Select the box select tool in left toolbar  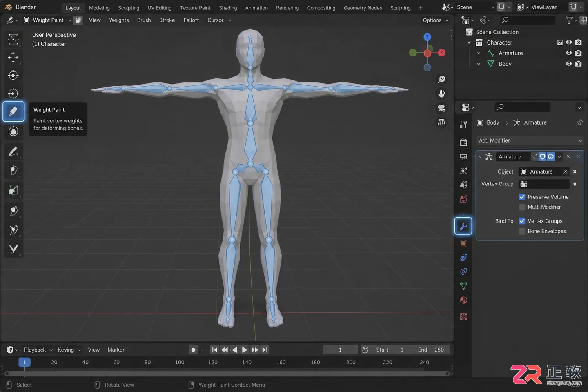coord(13,39)
